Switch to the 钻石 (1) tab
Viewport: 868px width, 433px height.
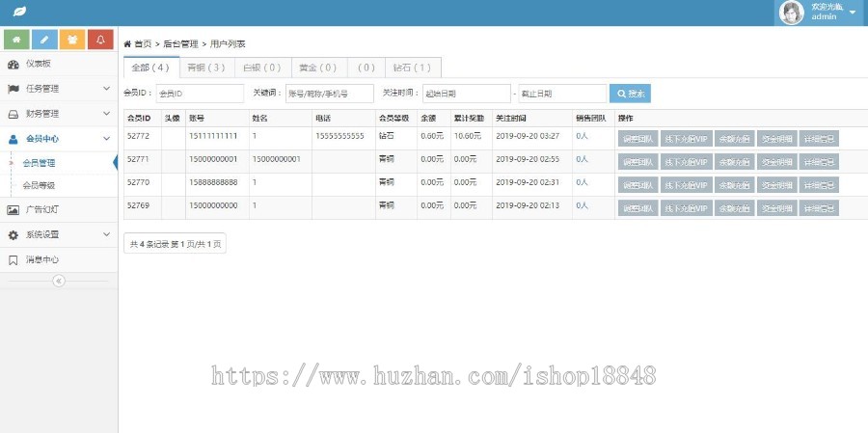coord(413,68)
